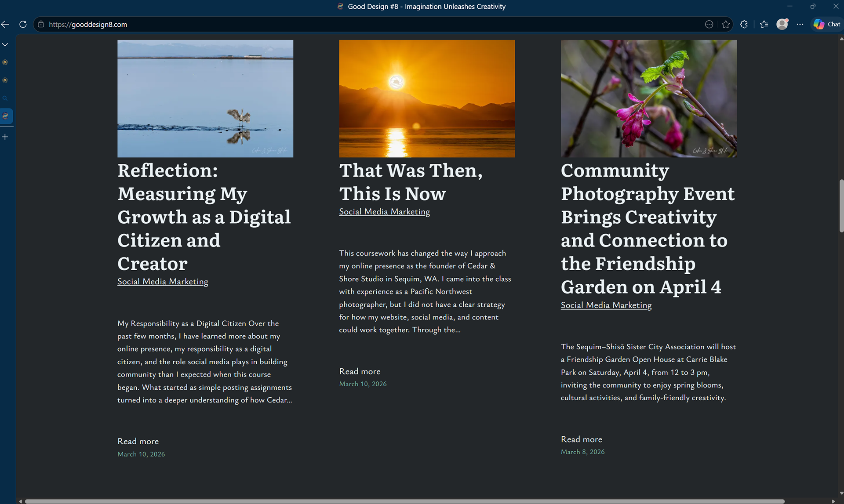Click the excerpt starting "My Responsibility as a Digital Citizen"
The height and width of the screenshot is (504, 844).
point(205,362)
